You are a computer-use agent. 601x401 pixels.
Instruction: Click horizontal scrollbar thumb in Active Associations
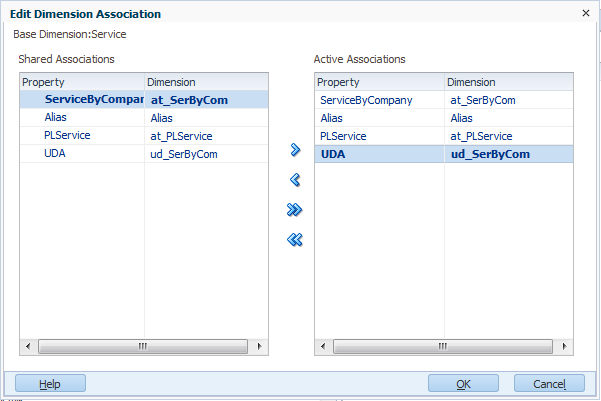[443, 346]
